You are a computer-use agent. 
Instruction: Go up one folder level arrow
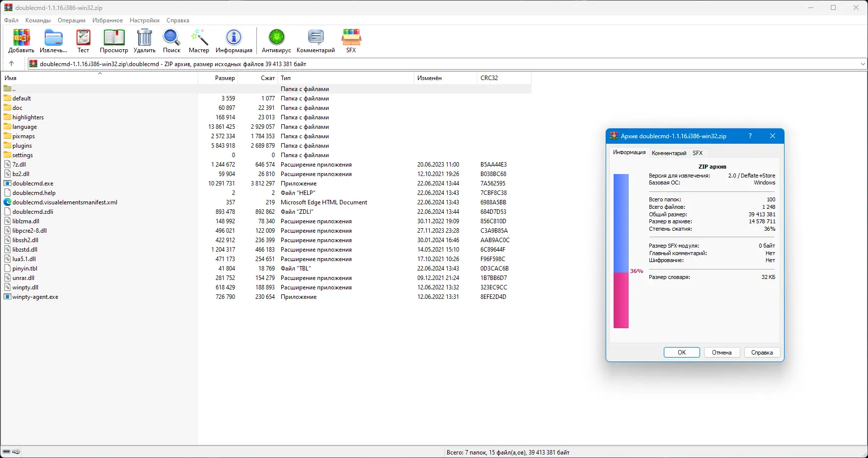(11, 64)
